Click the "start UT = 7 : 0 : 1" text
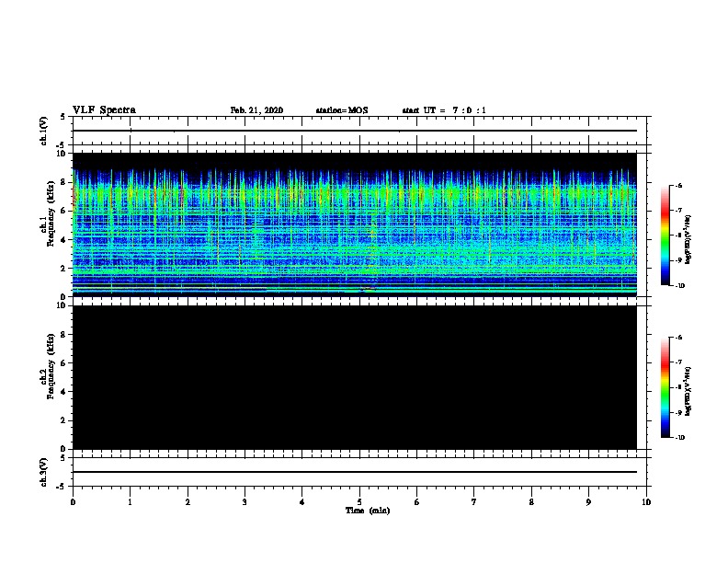 pos(444,110)
